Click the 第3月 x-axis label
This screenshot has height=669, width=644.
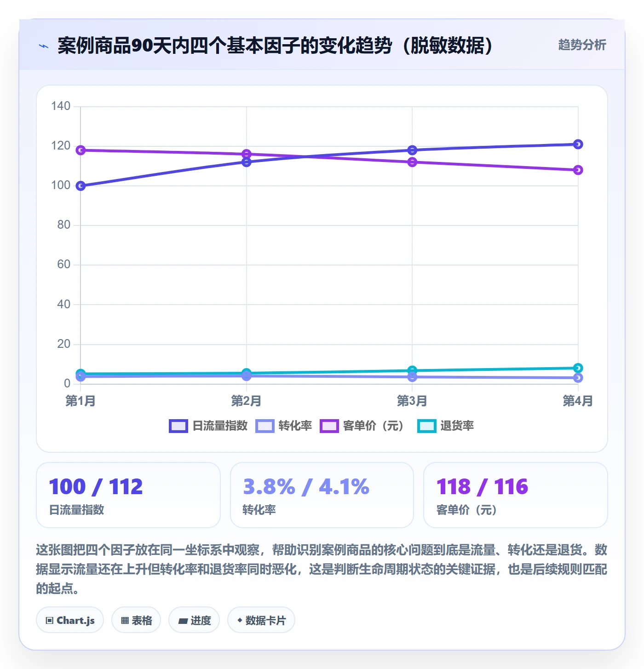coord(412,401)
